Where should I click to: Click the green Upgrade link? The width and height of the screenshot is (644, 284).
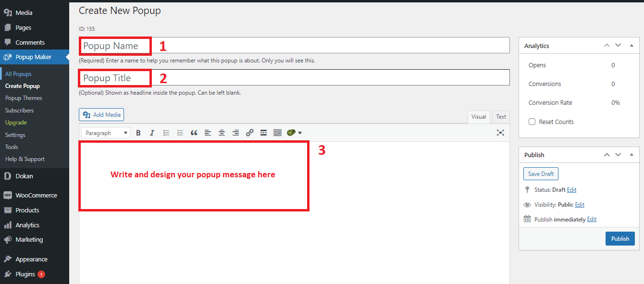(x=16, y=123)
